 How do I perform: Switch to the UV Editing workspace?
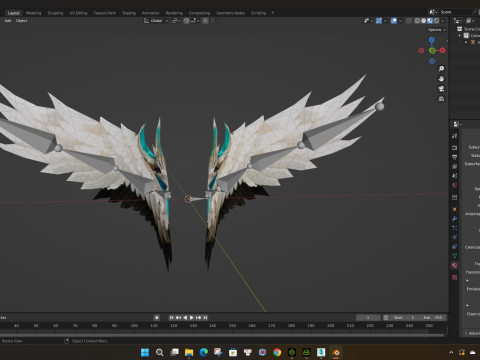pos(78,13)
